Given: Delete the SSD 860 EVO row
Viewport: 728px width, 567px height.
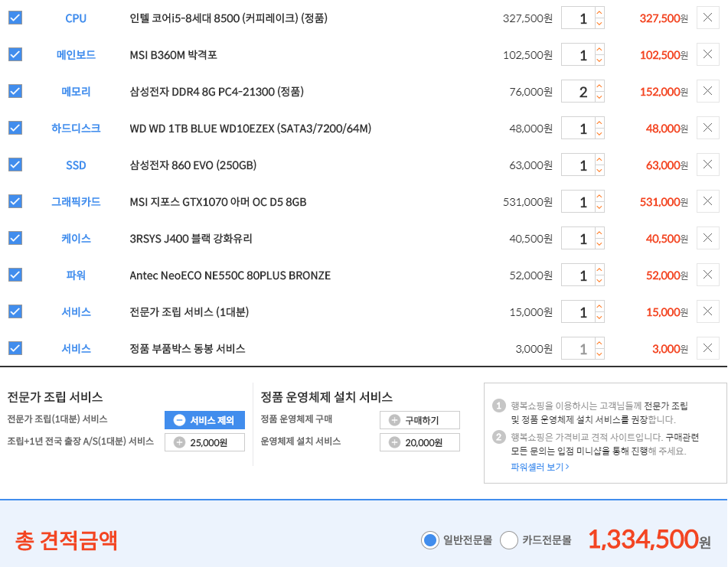Looking at the screenshot, I should (707, 165).
